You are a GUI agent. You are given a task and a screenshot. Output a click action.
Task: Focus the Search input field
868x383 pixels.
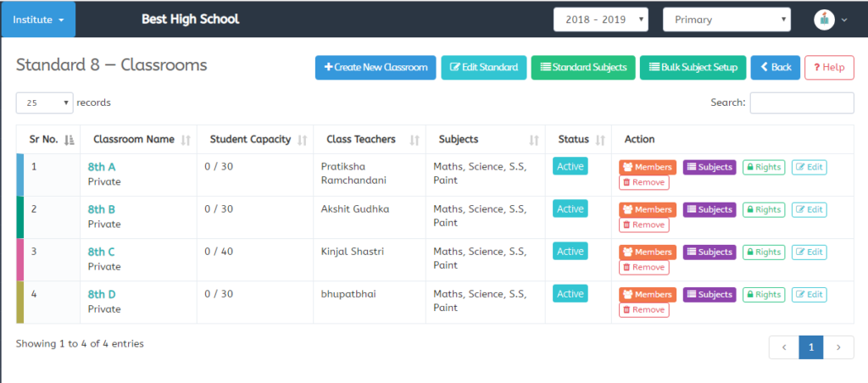[x=802, y=103]
